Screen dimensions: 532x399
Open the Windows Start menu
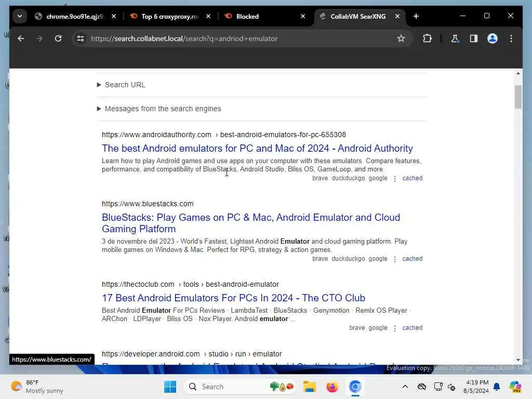170,387
